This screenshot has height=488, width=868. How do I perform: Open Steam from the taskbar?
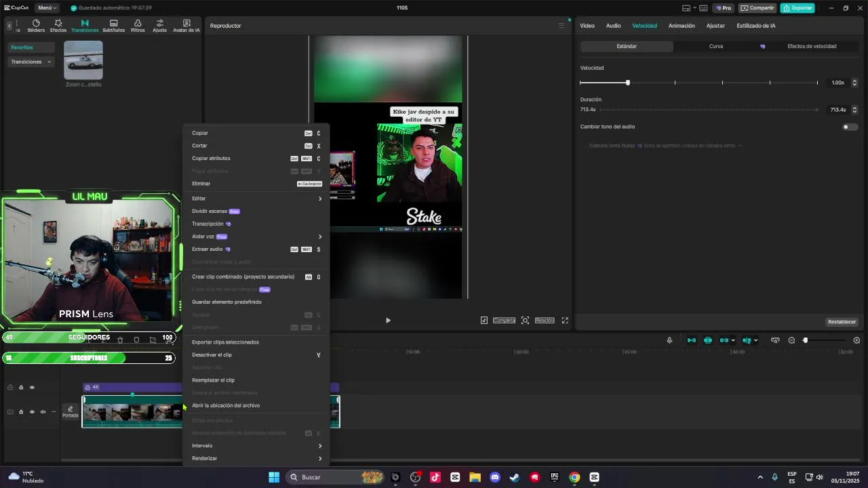tap(515, 477)
